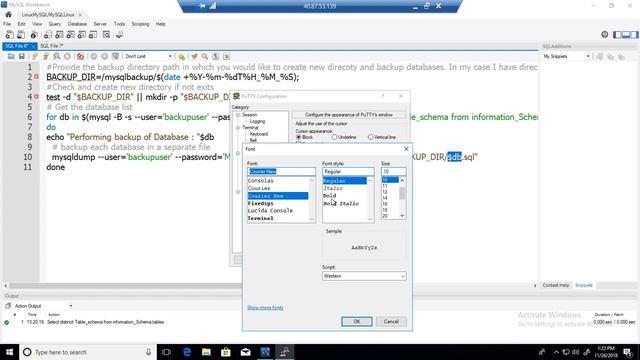Open Workbench preferences gear icon
This screenshot has height=360, width=640.
click(x=604, y=35)
